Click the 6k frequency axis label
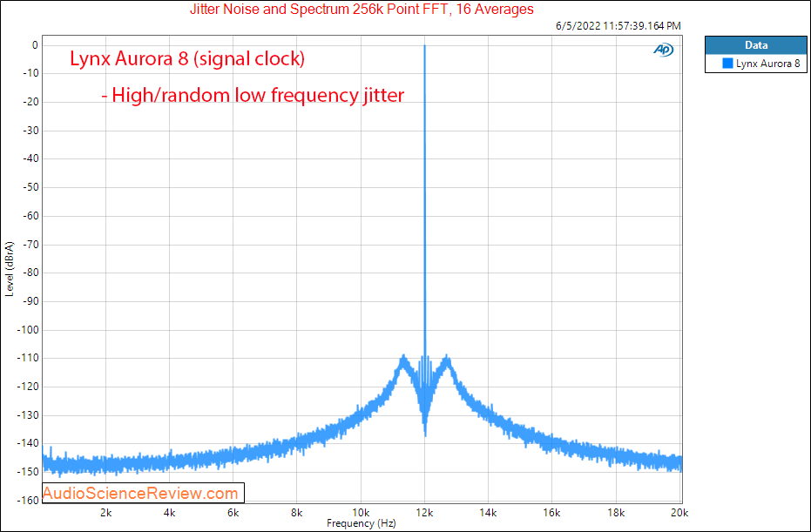This screenshot has width=811, height=532. pos(233,512)
